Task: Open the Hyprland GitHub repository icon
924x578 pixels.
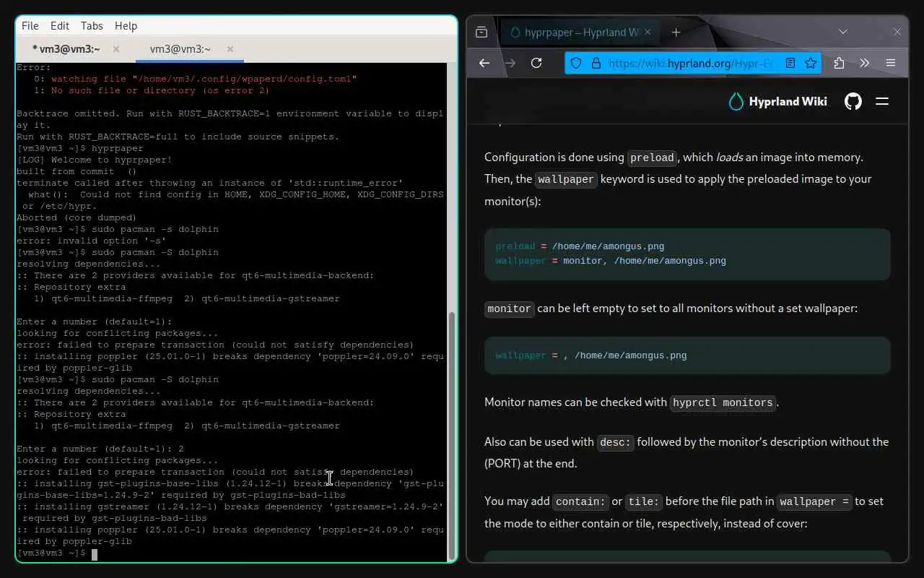Action: pos(853,101)
